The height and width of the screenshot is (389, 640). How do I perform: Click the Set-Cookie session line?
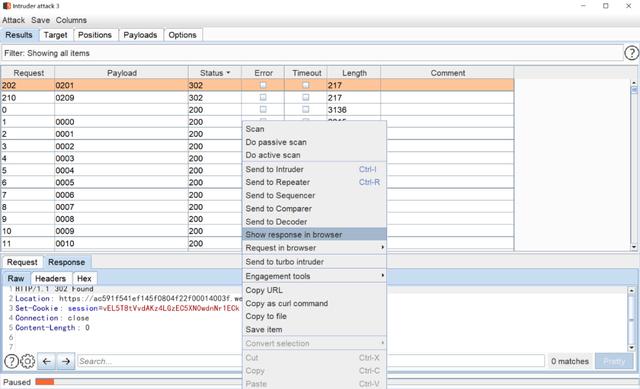pyautogui.click(x=127, y=308)
